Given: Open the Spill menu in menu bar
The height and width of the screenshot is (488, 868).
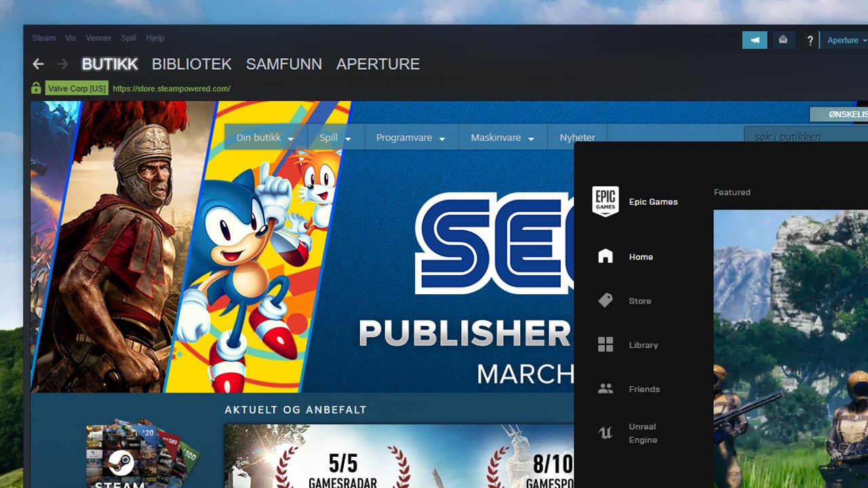Looking at the screenshot, I should pyautogui.click(x=129, y=38).
